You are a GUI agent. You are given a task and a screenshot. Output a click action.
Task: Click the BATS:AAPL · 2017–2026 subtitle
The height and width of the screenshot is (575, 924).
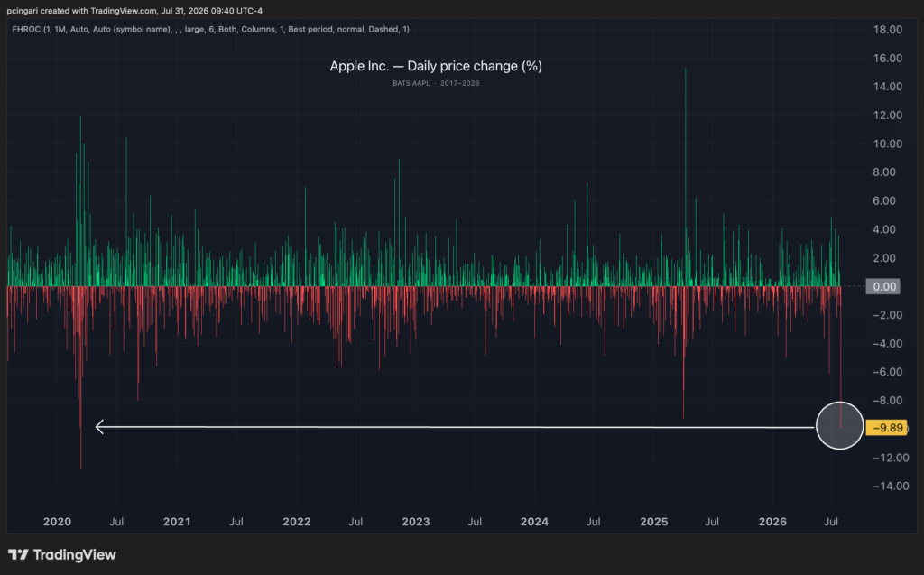436,83
